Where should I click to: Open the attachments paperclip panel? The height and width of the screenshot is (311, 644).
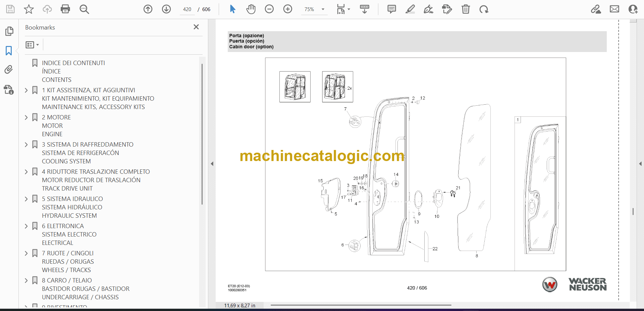9,70
